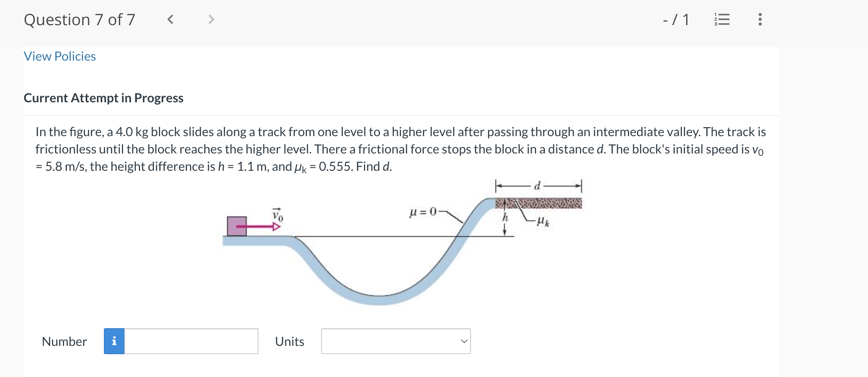Click the score indicator showing - / 1

676,20
